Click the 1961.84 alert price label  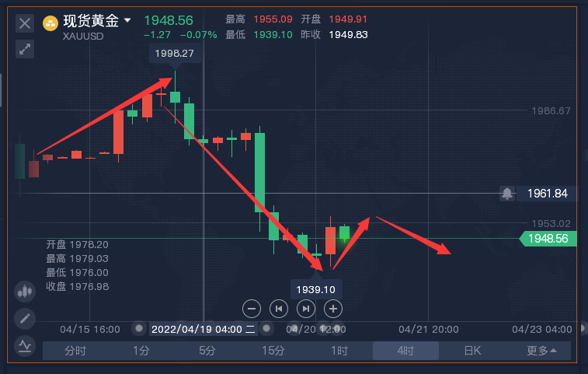point(547,194)
